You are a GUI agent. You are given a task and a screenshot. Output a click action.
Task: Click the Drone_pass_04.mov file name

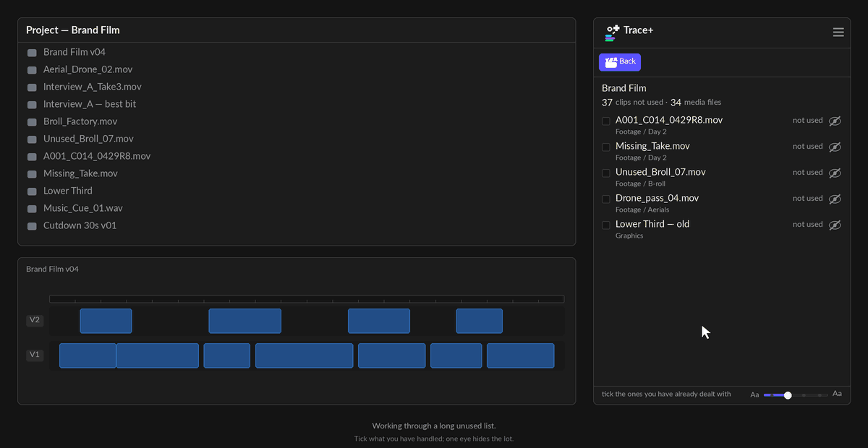tap(657, 198)
